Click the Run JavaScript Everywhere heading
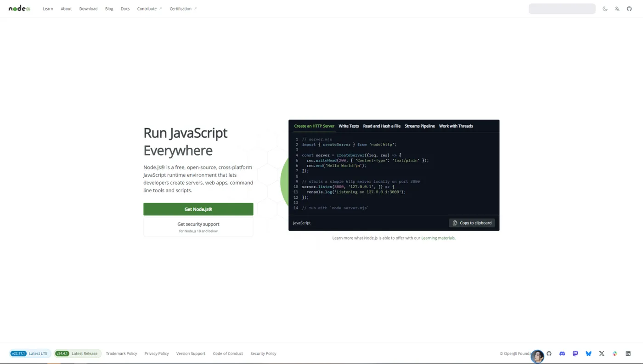The width and height of the screenshot is (643, 364). click(x=186, y=141)
